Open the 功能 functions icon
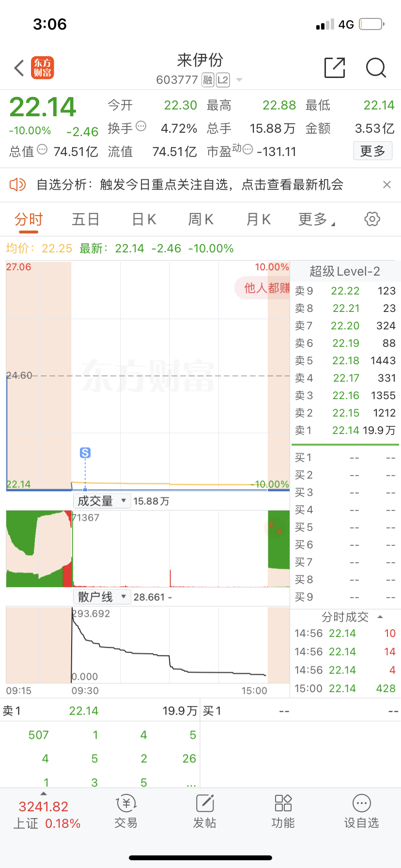 283,812
